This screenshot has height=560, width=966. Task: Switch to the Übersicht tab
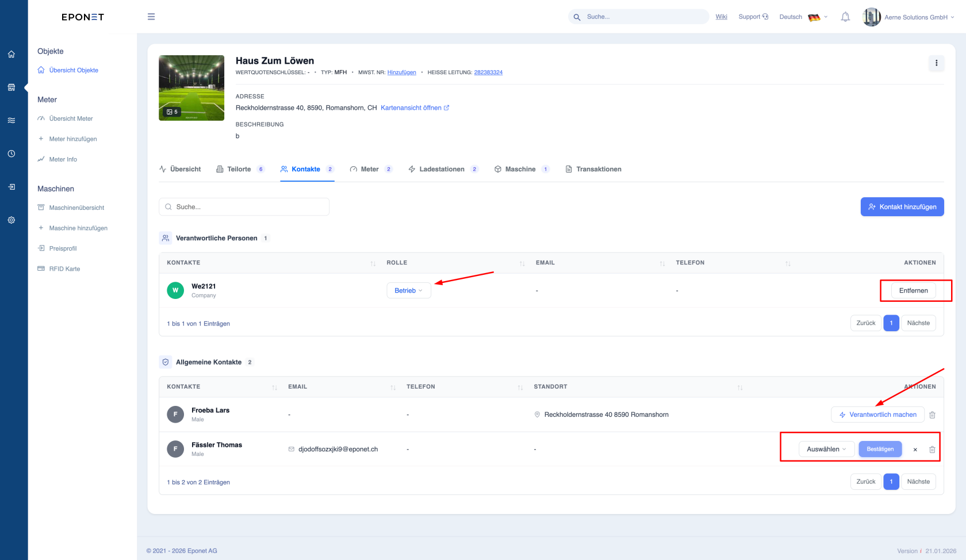pos(180,169)
